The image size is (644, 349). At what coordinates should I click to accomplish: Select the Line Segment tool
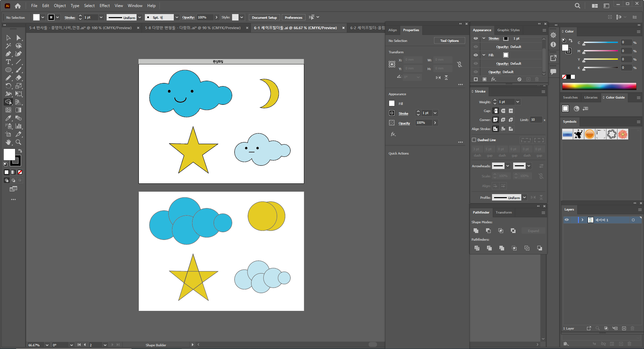(x=19, y=62)
